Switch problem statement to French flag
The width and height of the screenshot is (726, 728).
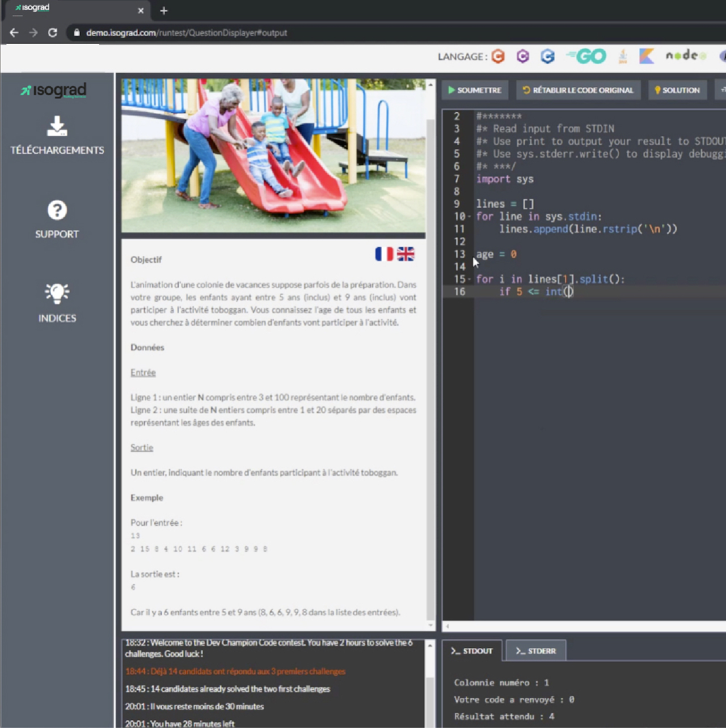(384, 254)
